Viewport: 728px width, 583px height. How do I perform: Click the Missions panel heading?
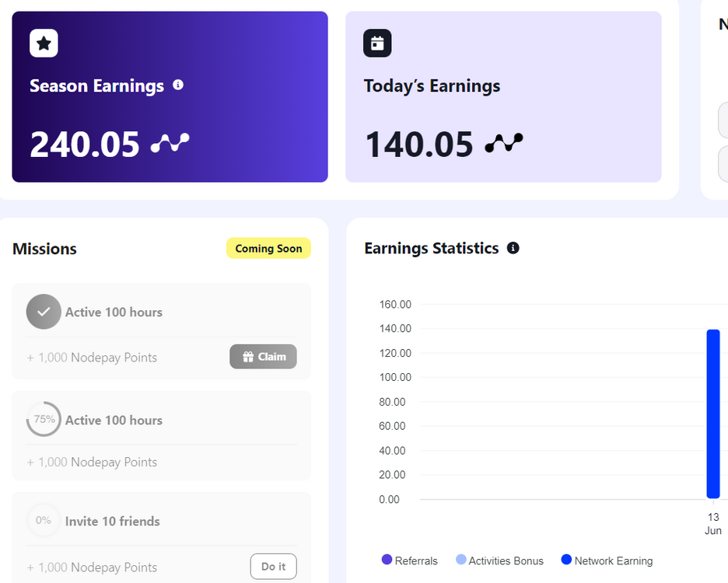coord(45,249)
